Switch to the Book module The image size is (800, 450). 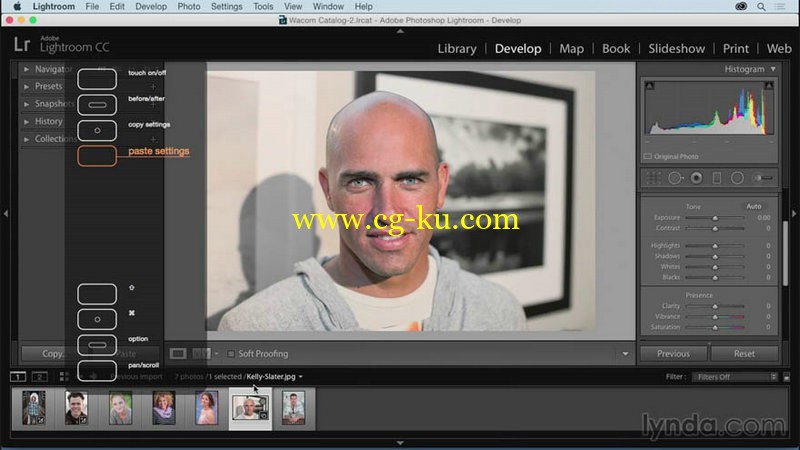point(616,48)
